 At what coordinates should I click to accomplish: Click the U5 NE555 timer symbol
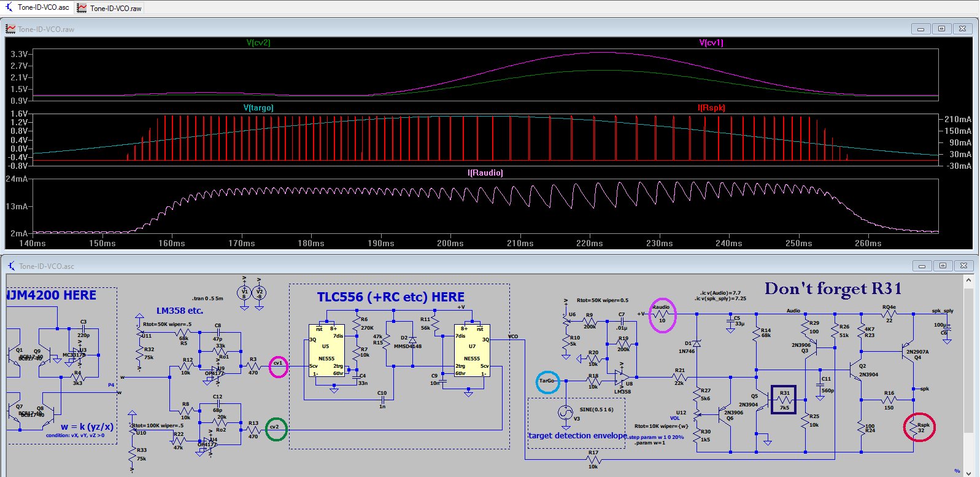point(326,352)
